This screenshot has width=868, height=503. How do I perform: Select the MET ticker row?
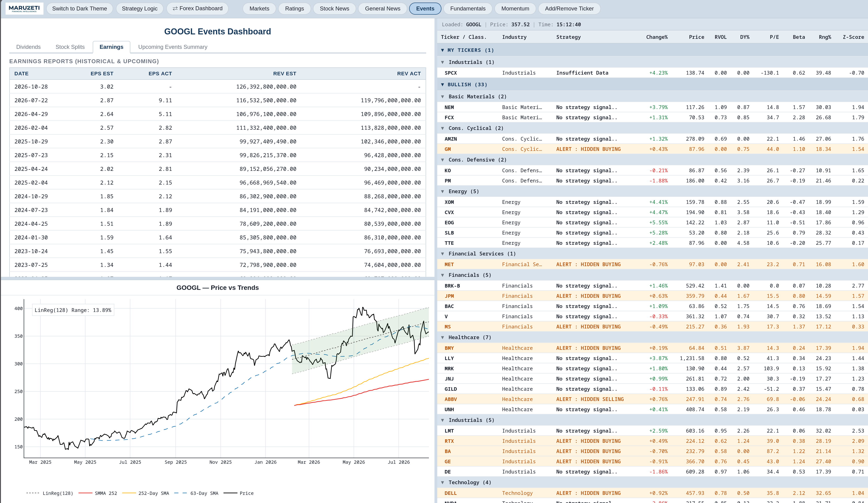(x=652, y=265)
